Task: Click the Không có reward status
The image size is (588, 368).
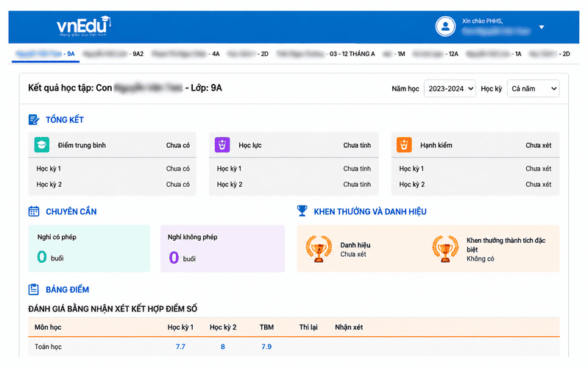Action: (x=481, y=259)
